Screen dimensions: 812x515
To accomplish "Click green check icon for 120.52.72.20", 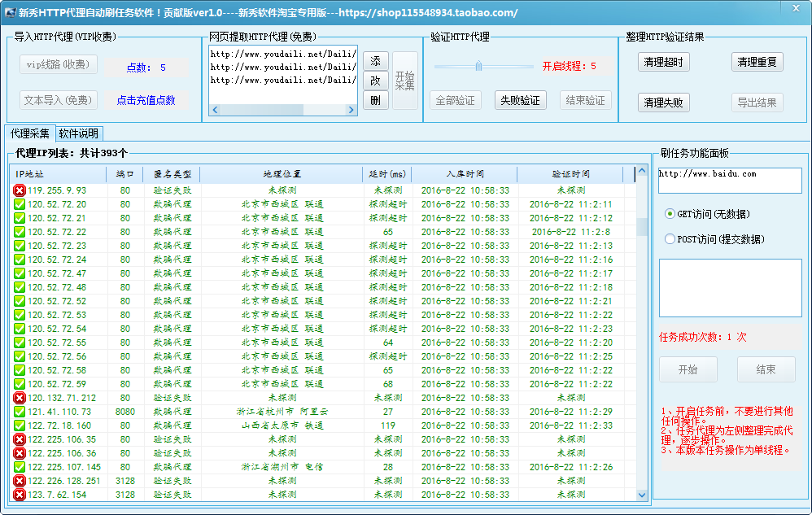I will 20,204.
